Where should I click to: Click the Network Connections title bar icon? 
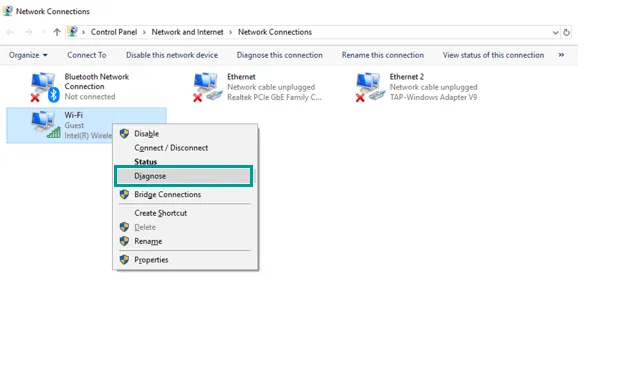pyautogui.click(x=7, y=11)
